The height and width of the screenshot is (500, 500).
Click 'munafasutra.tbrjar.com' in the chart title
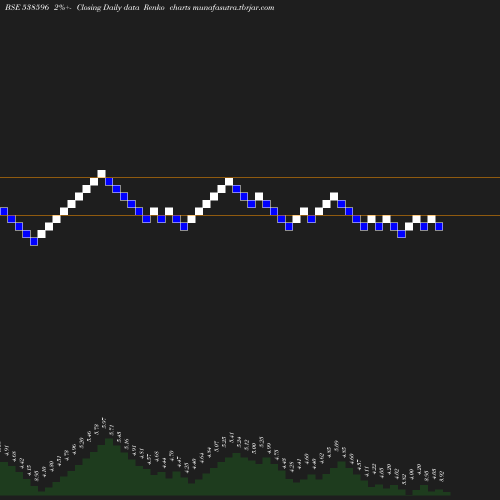(x=233, y=7)
